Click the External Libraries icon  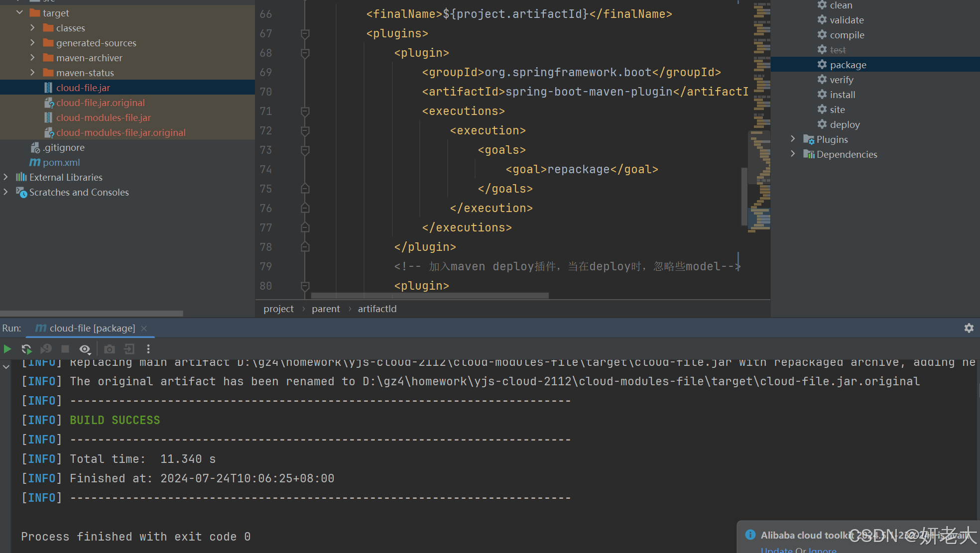(x=21, y=177)
